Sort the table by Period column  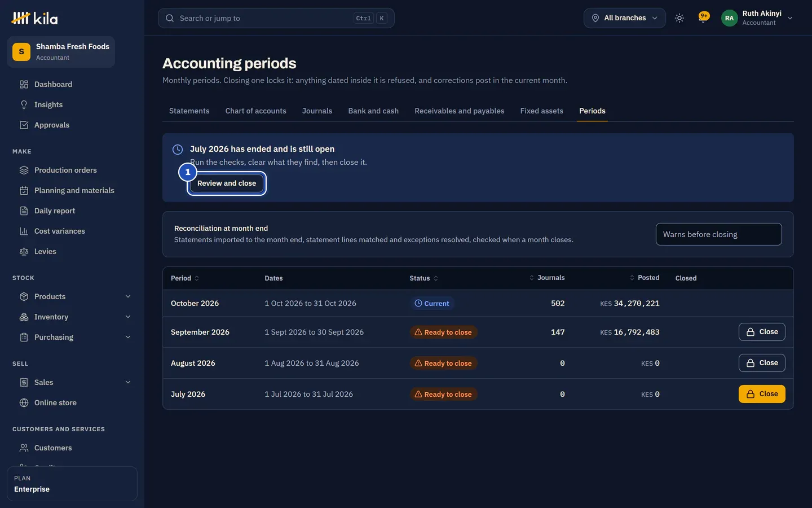pos(185,278)
